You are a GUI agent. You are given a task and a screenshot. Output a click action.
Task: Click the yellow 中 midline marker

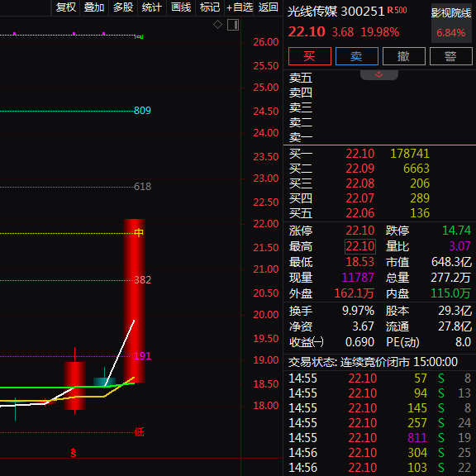139,232
